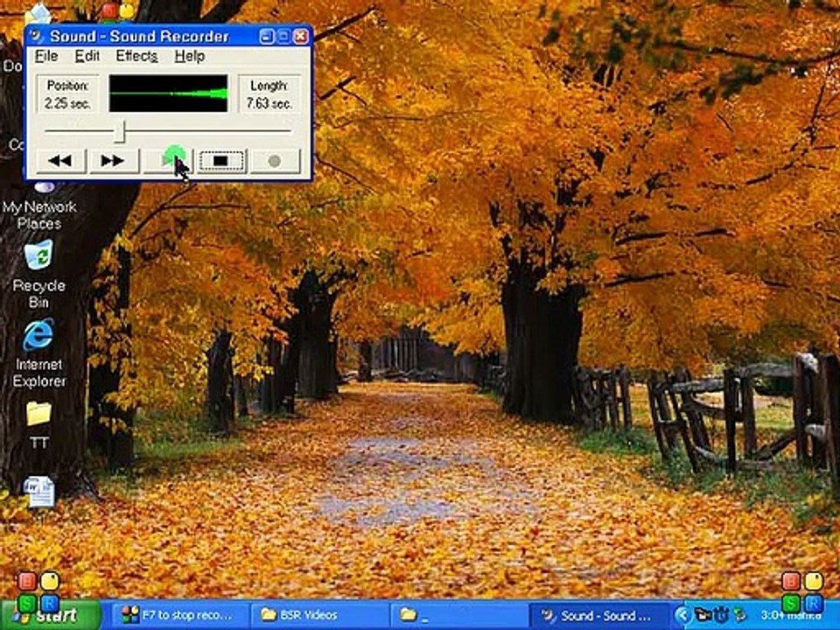
Task: Minimize the Sound Recorder window
Action: click(x=267, y=36)
